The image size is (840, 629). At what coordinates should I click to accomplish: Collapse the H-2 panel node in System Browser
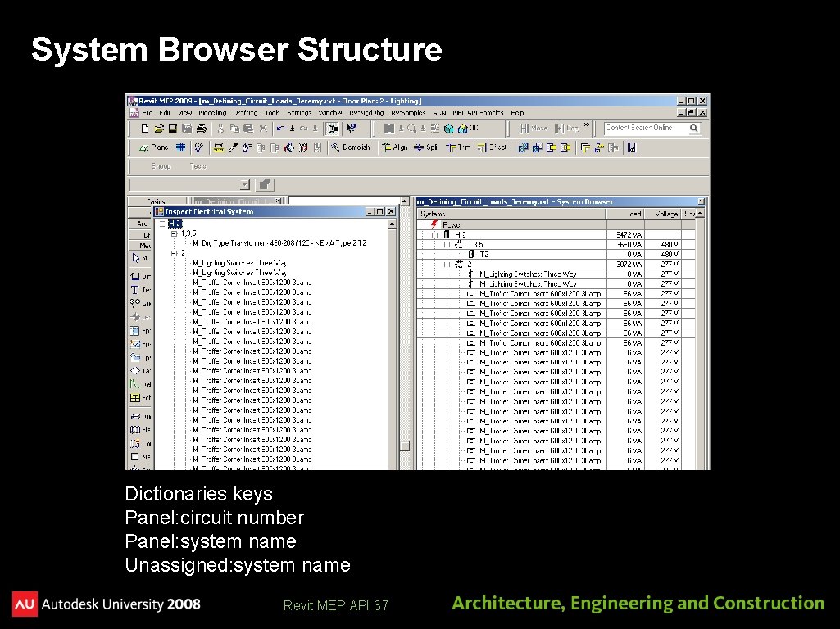pyautogui.click(x=434, y=234)
